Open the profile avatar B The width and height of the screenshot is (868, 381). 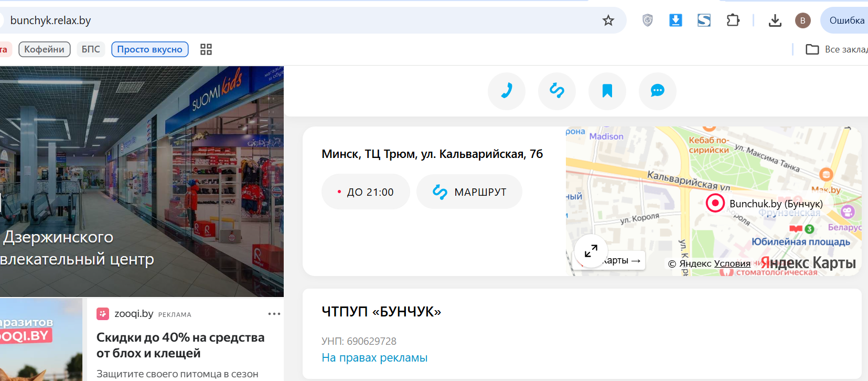point(802,20)
